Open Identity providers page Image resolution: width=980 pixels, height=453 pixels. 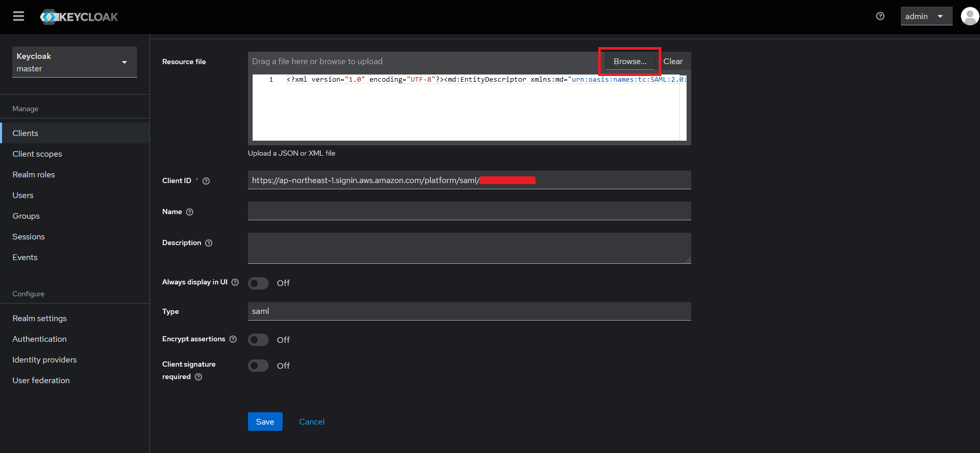[75, 359]
